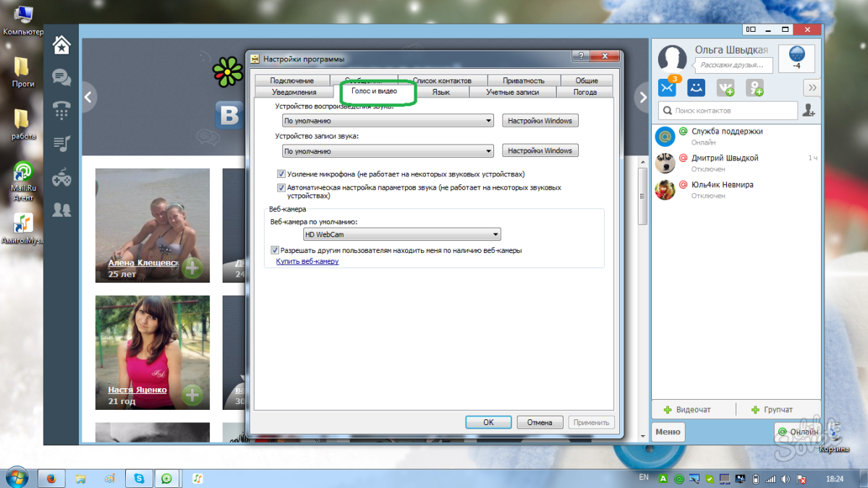Open the games controller sidebar icon
The height and width of the screenshot is (488, 868).
click(x=62, y=176)
